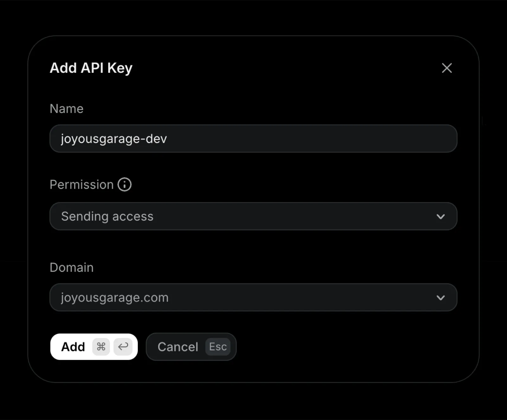Click the Command key icon on Add
507x420 pixels.
(x=101, y=347)
